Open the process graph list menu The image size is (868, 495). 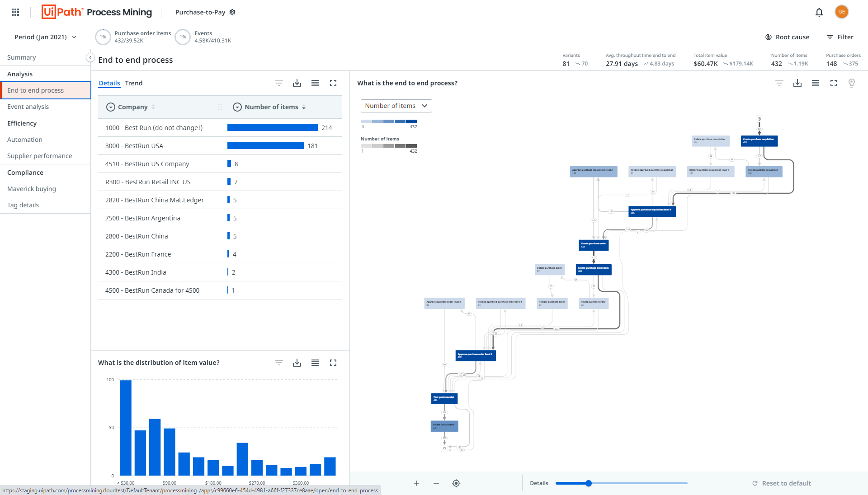pos(816,83)
